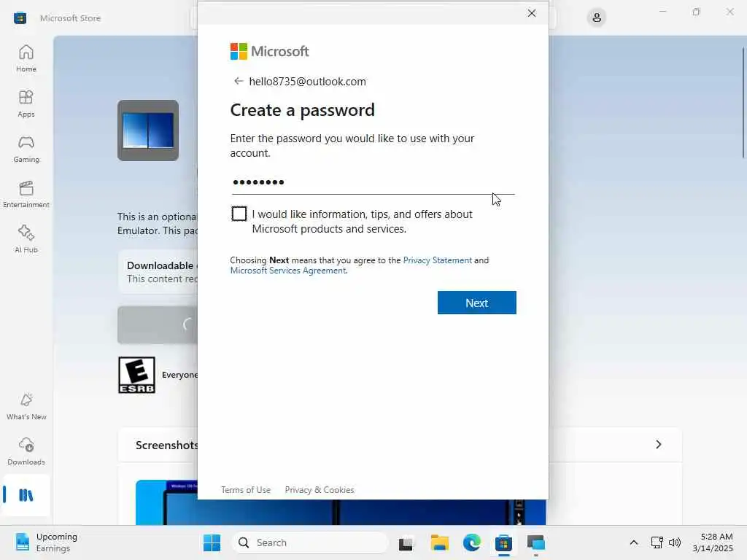Image resolution: width=747 pixels, height=560 pixels.
Task: Click Microsoft Store icon in taskbar
Action: (x=503, y=542)
